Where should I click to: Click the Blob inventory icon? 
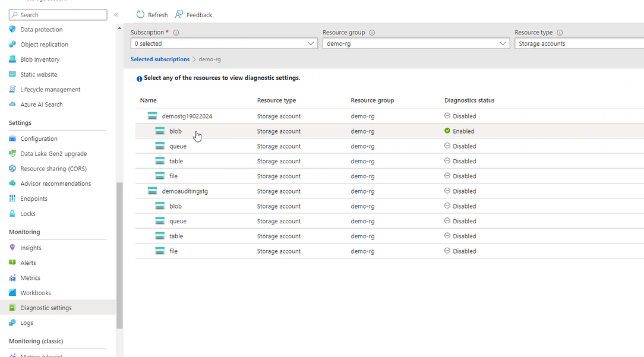12,59
